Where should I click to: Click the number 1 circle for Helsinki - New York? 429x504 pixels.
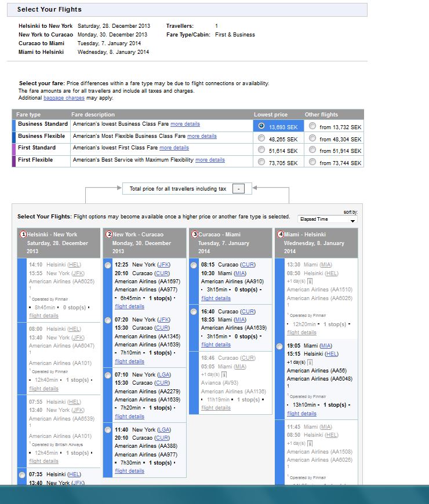23,235
